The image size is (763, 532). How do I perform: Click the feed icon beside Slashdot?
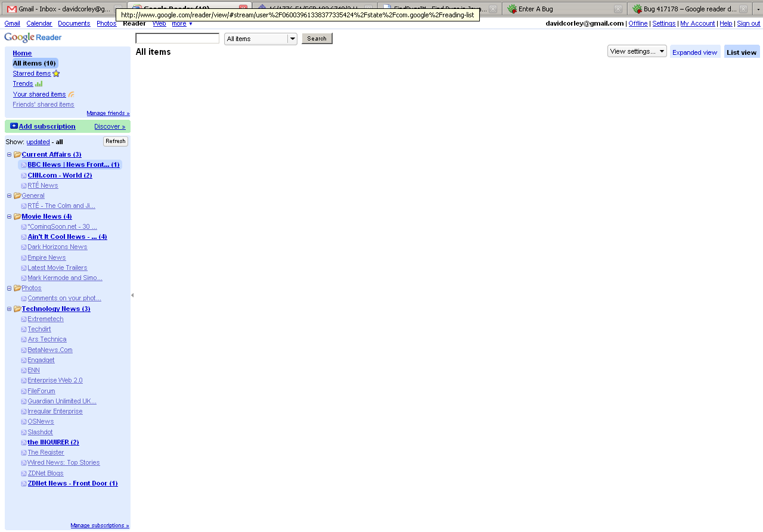point(24,433)
